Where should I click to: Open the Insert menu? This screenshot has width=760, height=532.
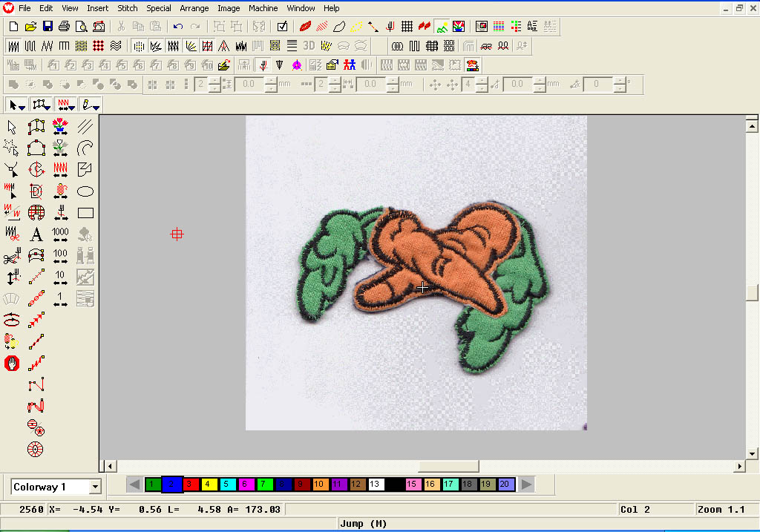tap(97, 8)
